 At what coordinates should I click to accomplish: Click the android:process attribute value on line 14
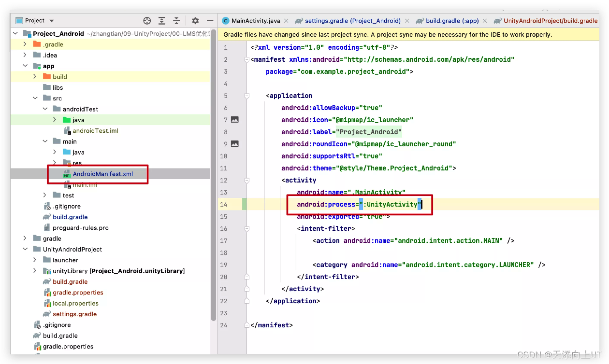point(391,204)
